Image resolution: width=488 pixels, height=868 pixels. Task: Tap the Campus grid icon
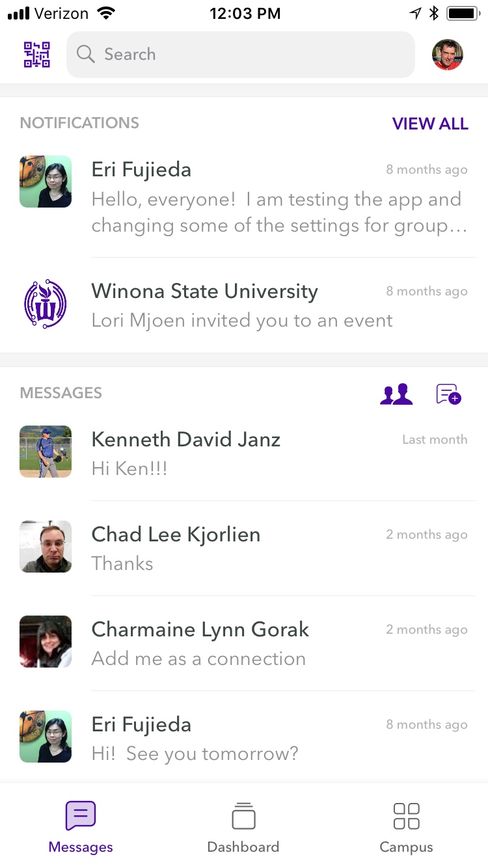[x=407, y=816]
